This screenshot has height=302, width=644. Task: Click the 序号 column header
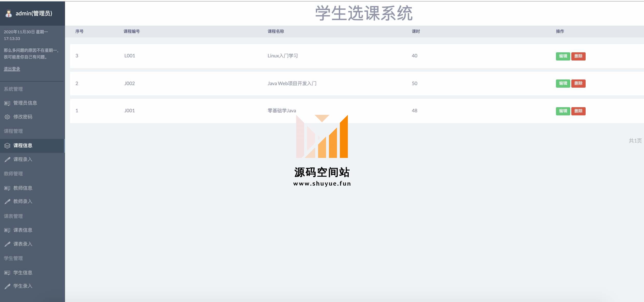pos(79,31)
